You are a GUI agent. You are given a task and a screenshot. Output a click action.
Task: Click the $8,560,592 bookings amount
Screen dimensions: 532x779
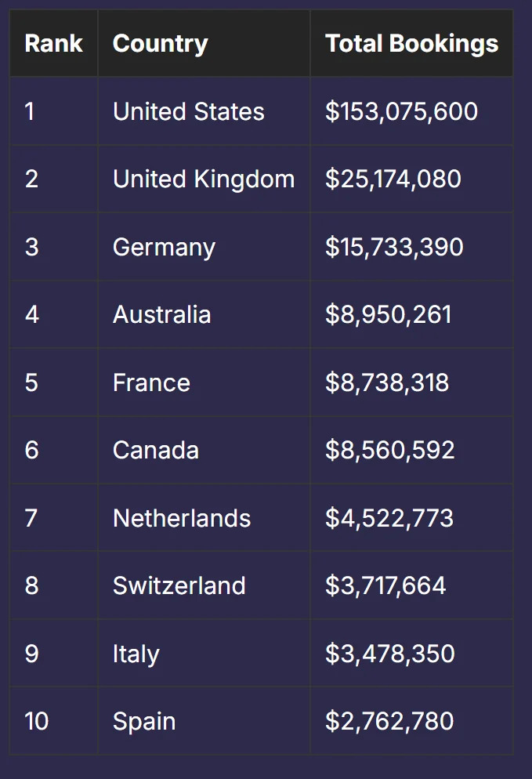[x=389, y=450]
